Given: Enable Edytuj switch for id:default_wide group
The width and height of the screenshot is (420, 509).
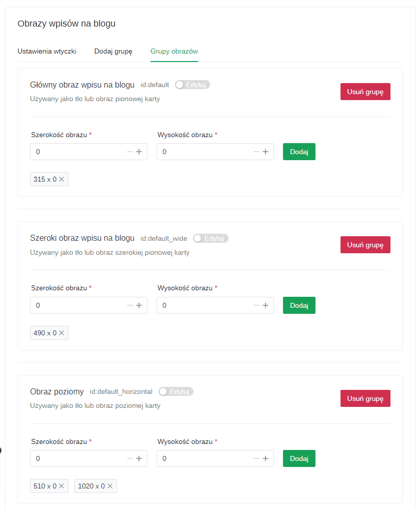Looking at the screenshot, I should click(198, 238).
